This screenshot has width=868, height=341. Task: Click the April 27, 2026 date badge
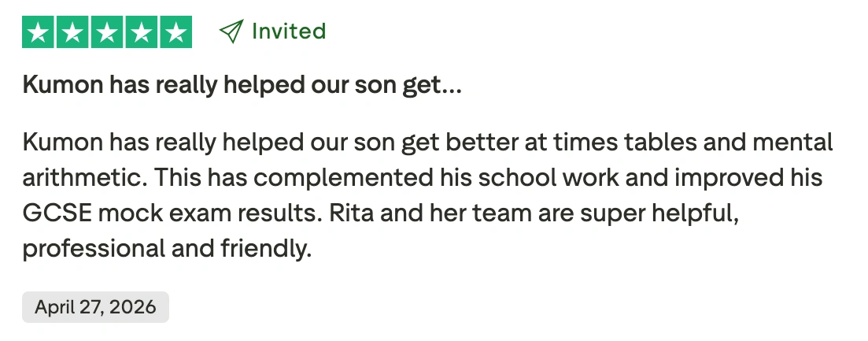[x=95, y=307]
